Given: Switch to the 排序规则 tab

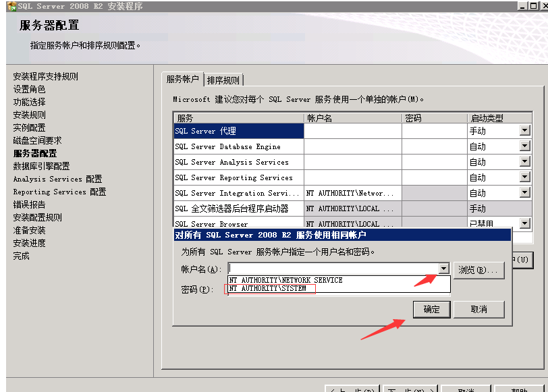Looking at the screenshot, I should point(223,80).
